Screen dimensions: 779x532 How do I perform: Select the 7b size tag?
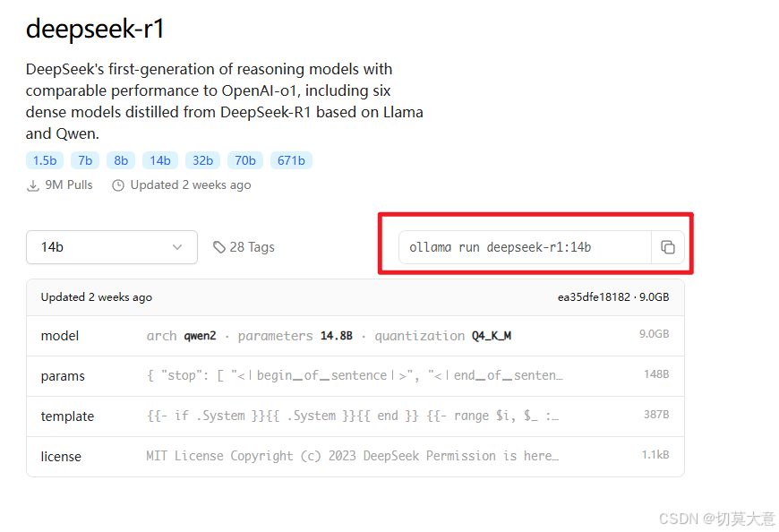85,160
